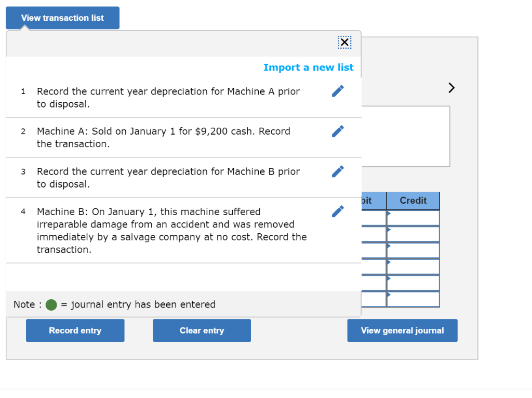Image resolution: width=532 pixels, height=398 pixels.
Task: Open the View transaction list menu
Action: pyautogui.click(x=62, y=18)
